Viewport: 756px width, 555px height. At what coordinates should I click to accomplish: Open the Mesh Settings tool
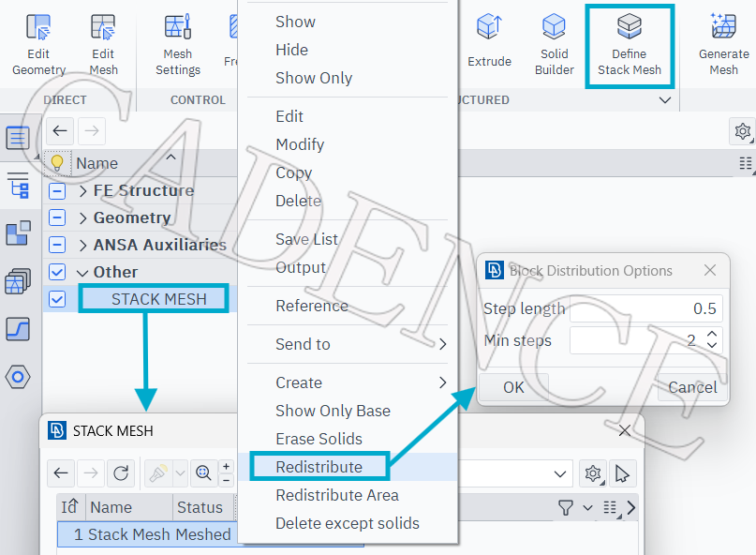[x=178, y=46]
